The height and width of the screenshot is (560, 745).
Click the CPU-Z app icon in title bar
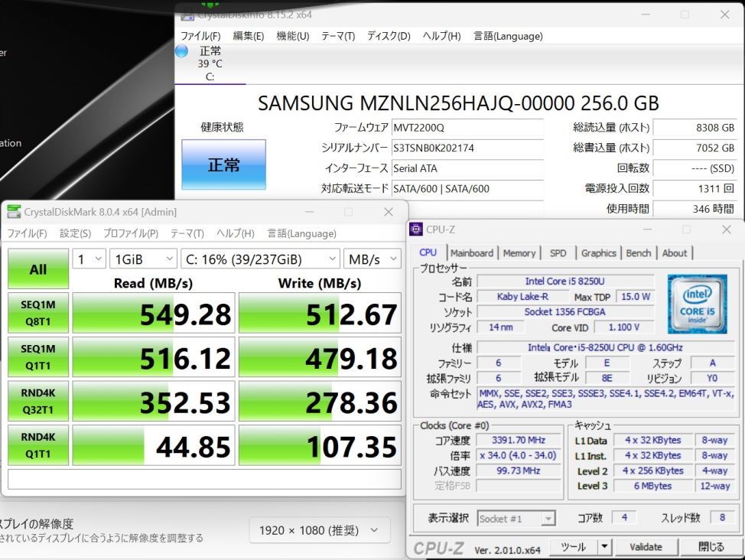pyautogui.click(x=416, y=230)
